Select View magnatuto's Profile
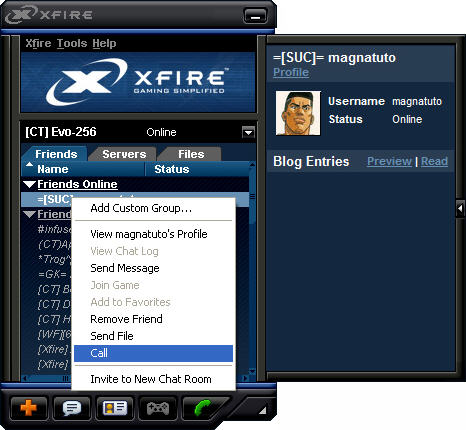 pos(149,234)
